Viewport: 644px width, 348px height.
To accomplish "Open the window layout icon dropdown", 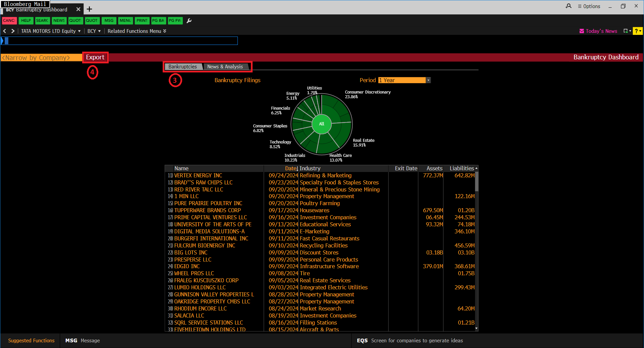I will pos(627,31).
